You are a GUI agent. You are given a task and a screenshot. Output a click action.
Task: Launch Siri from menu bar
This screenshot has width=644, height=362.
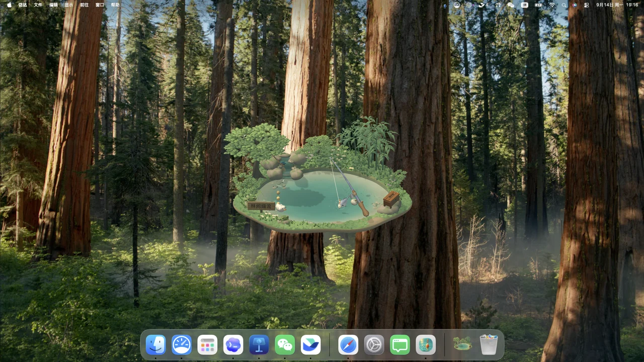pos(575,5)
